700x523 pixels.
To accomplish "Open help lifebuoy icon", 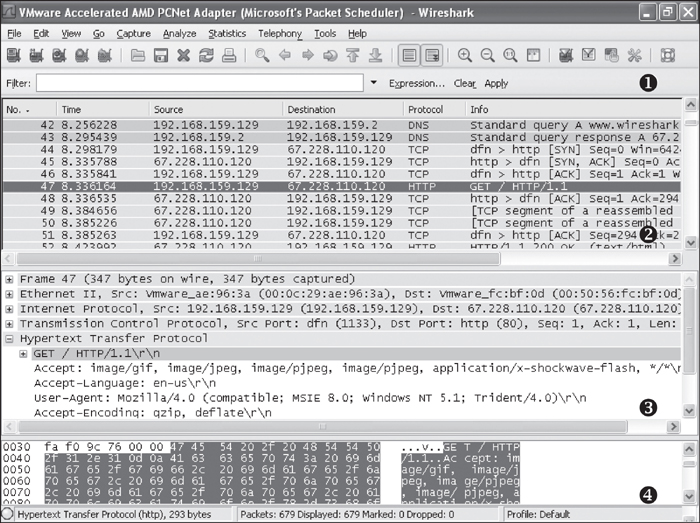I will 667,56.
